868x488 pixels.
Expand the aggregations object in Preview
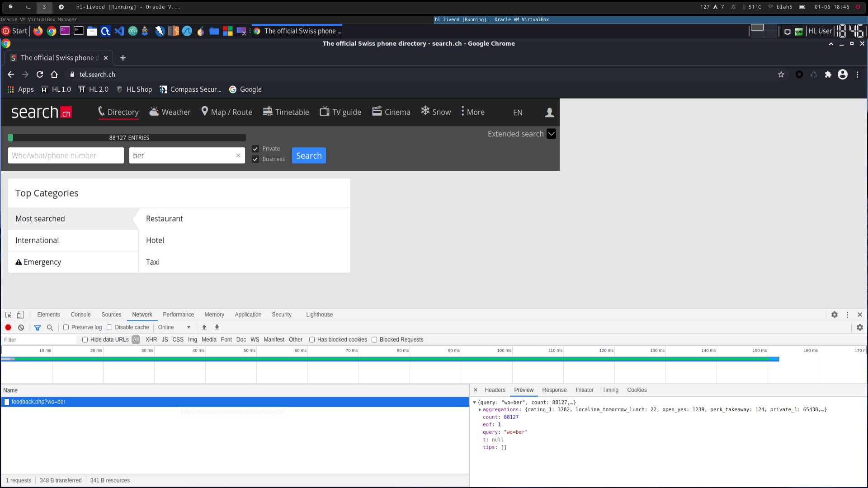[480, 410]
